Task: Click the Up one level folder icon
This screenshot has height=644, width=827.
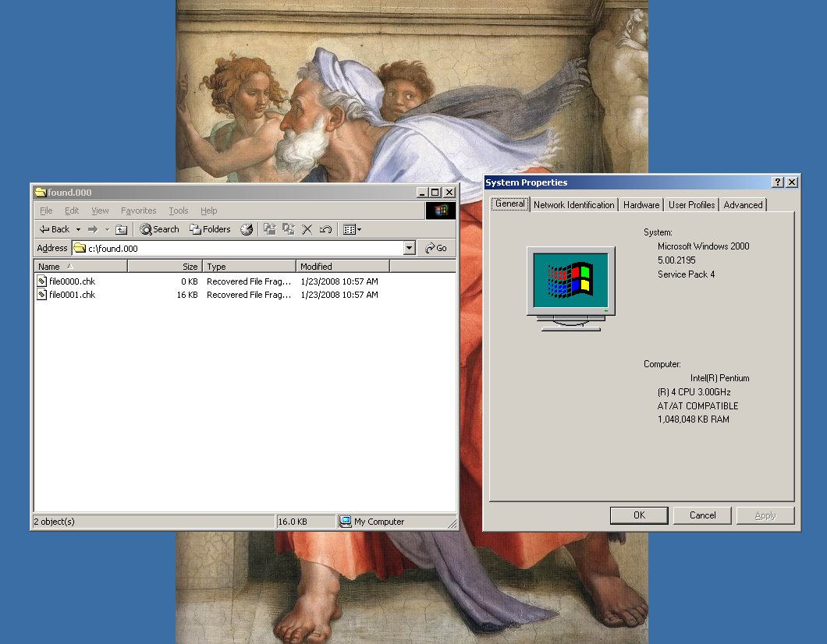Action: click(x=121, y=229)
